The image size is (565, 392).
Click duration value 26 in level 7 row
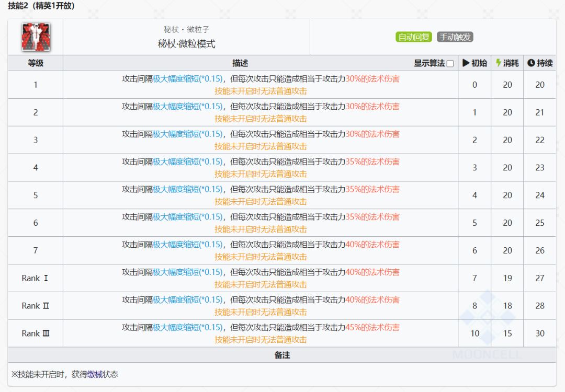coord(540,250)
